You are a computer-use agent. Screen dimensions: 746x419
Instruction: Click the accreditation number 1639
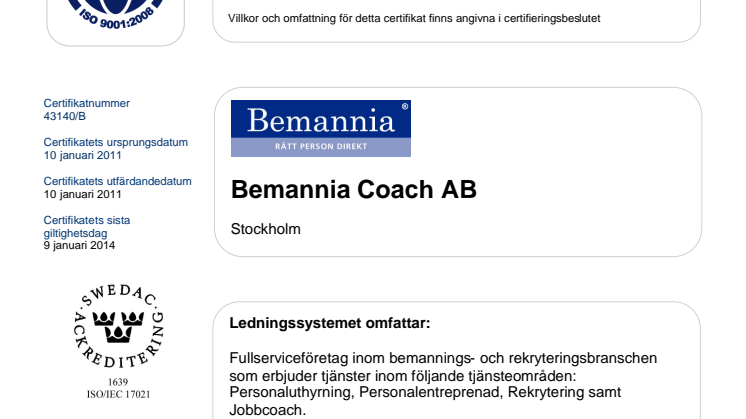point(118,382)
